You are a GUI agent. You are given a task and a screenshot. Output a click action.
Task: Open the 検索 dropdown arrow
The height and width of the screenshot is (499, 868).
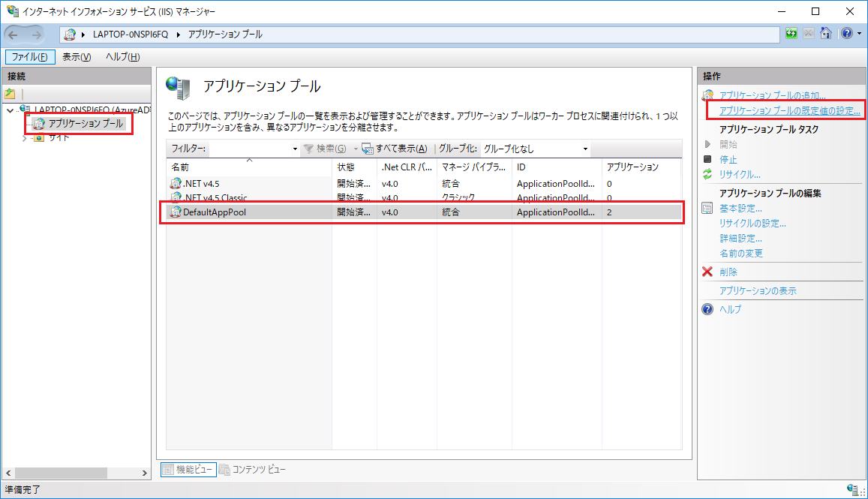coord(356,149)
